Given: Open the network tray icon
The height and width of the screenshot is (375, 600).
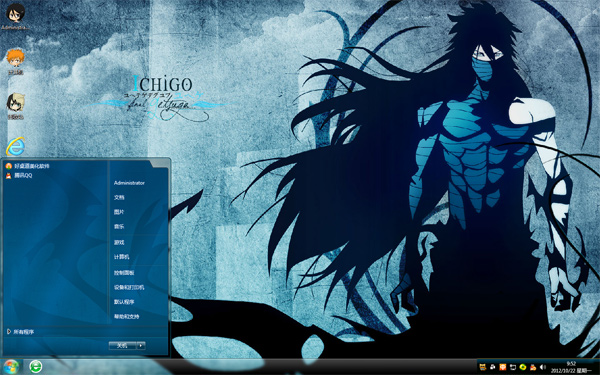Looking at the screenshot, I should pyautogui.click(x=513, y=367).
